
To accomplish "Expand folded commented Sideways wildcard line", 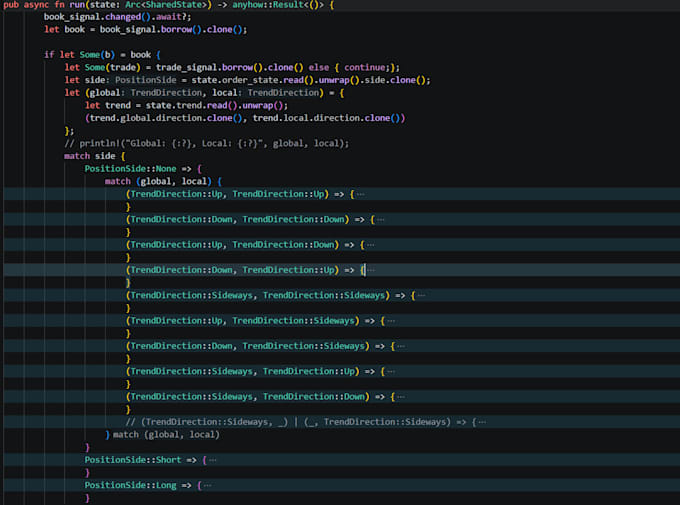I will tap(482, 422).
